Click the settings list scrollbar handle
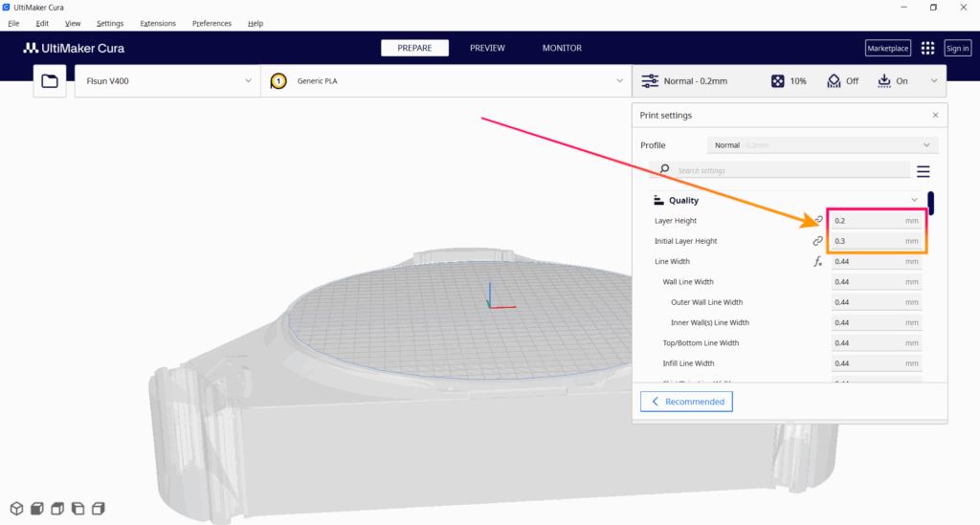980x525 pixels. [x=930, y=203]
